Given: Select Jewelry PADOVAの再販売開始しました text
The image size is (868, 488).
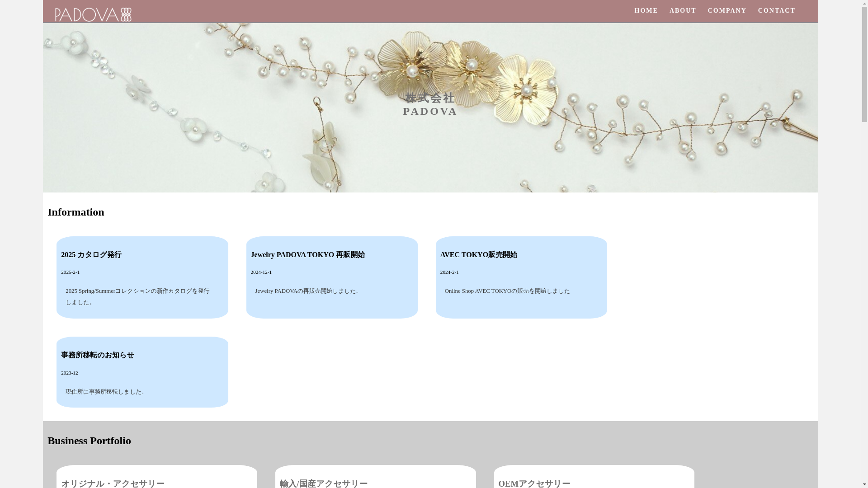Looking at the screenshot, I should (x=308, y=291).
